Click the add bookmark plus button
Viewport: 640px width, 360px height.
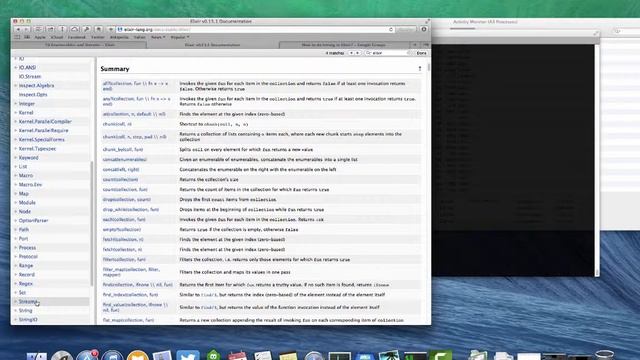[111, 29]
